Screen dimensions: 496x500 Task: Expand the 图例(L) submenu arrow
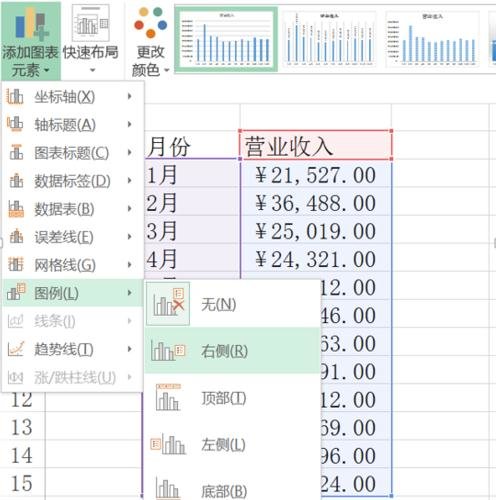pyautogui.click(x=130, y=292)
